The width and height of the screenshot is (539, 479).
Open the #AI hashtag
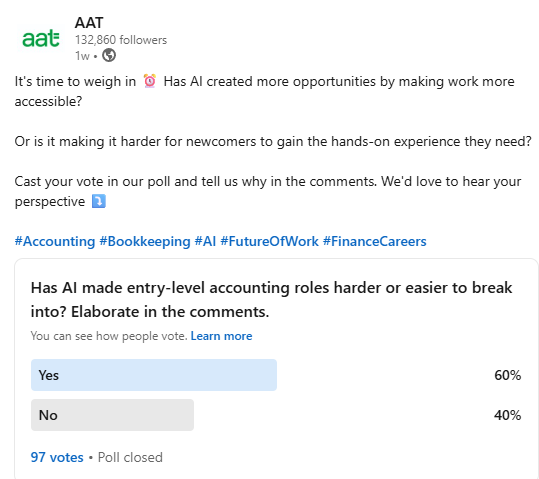click(205, 241)
